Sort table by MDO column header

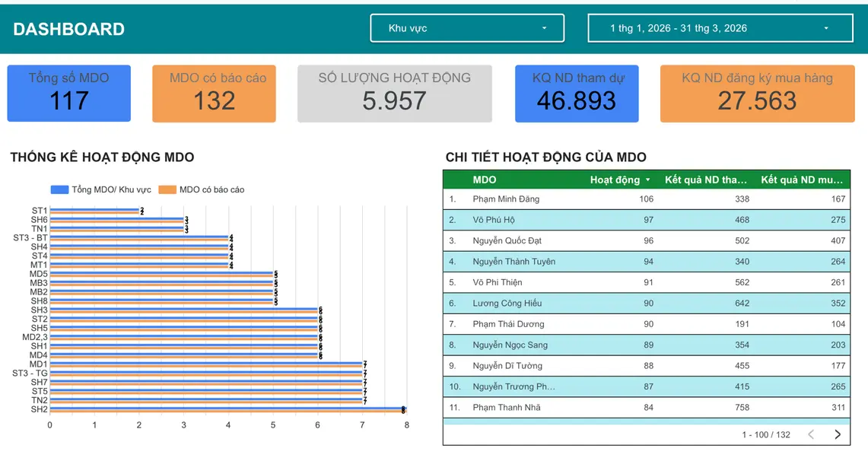point(485,180)
